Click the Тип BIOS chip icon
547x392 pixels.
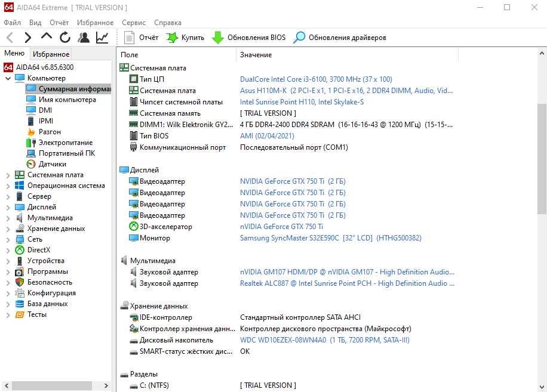point(134,136)
